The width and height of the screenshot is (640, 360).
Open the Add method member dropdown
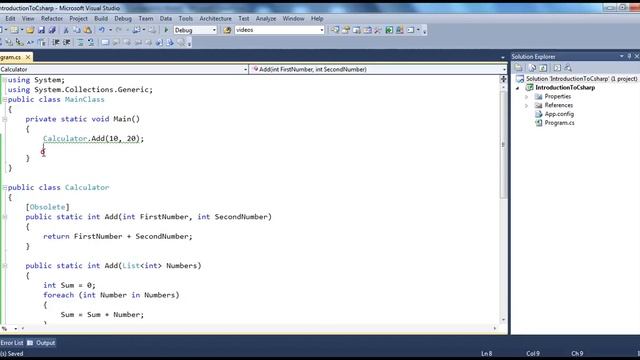pos(504,69)
